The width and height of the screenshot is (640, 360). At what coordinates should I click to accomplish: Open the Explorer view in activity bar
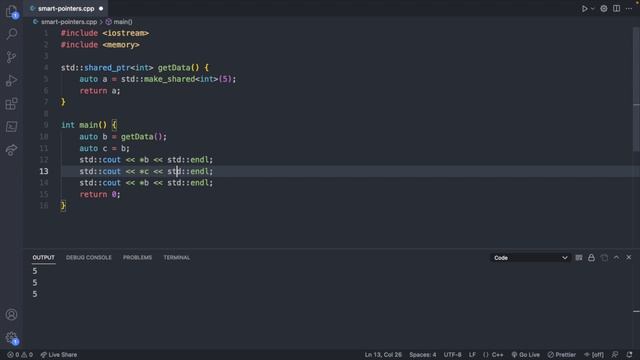11,12
